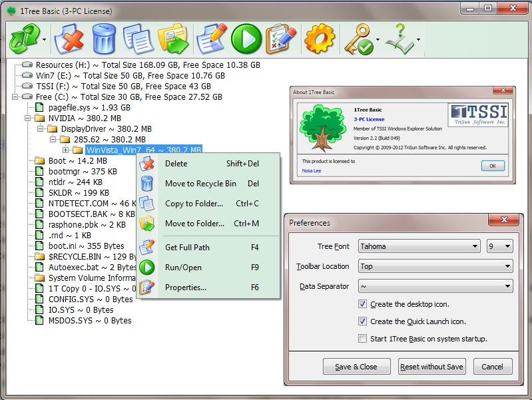This screenshot has width=532, height=400.
Task: Uncheck Create the desktop icon
Action: pos(363,304)
